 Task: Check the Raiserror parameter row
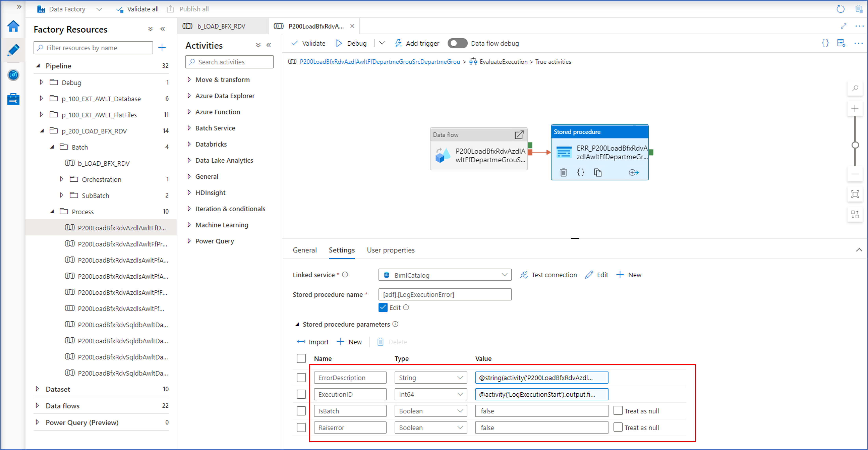301,427
